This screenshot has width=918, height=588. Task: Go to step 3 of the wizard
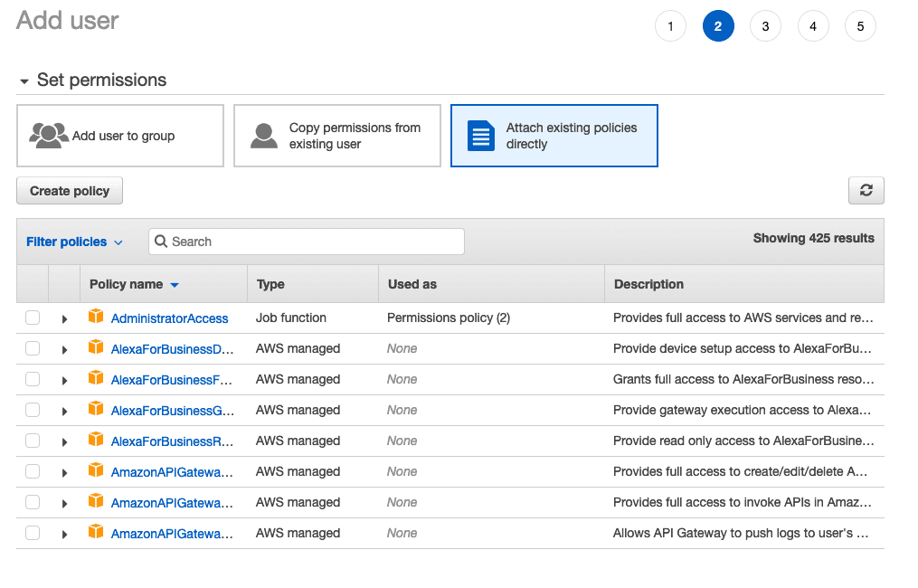pyautogui.click(x=765, y=26)
